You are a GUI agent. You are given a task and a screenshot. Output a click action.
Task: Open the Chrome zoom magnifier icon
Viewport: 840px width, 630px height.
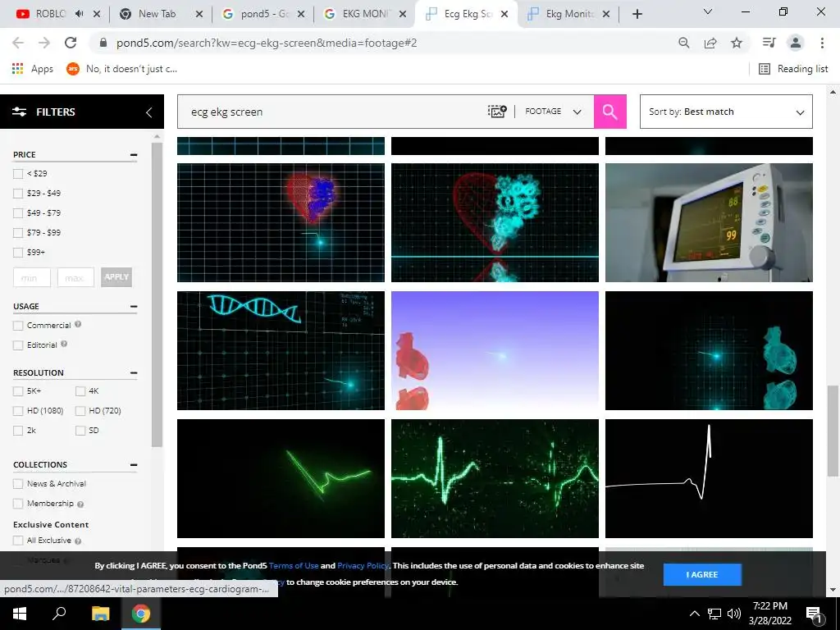(x=683, y=43)
